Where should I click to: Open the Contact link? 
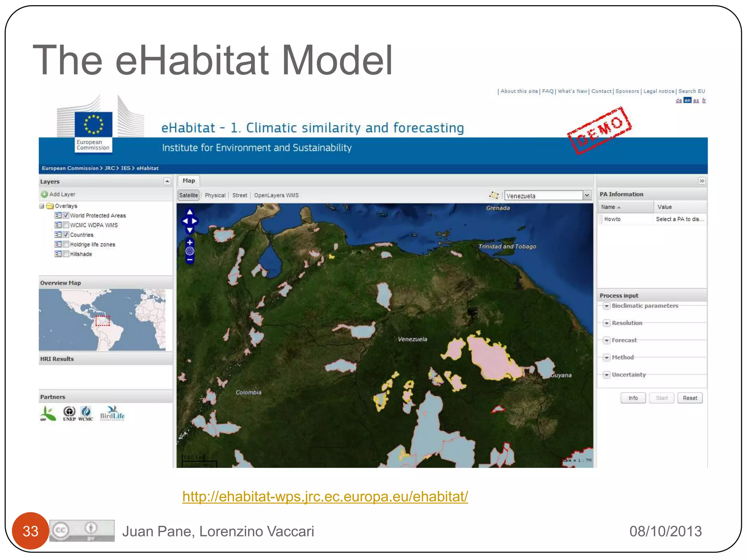[601, 91]
